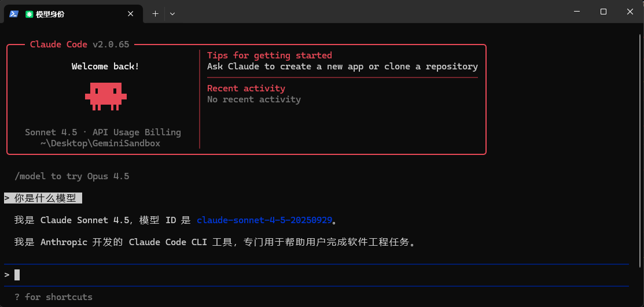Image resolution: width=644 pixels, height=307 pixels.
Task: Select the 模型身份 terminal tab
Action: point(73,14)
